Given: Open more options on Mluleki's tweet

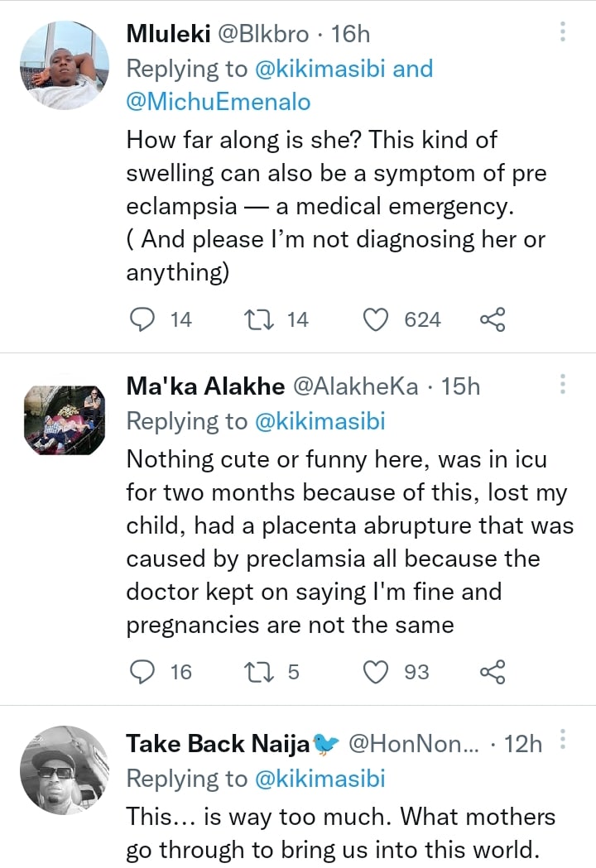Looking at the screenshot, I should [x=563, y=33].
